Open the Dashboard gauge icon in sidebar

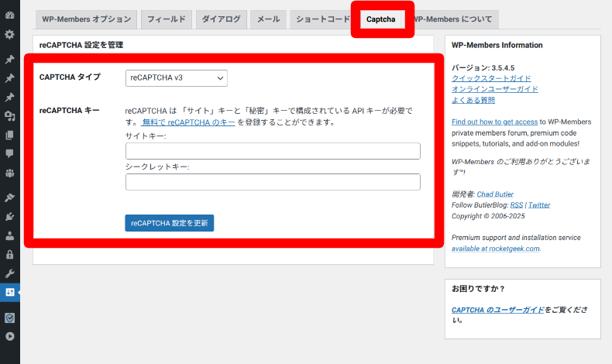(10, 15)
